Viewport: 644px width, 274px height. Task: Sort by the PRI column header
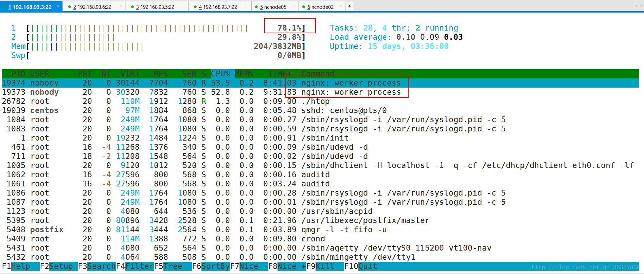(85, 74)
